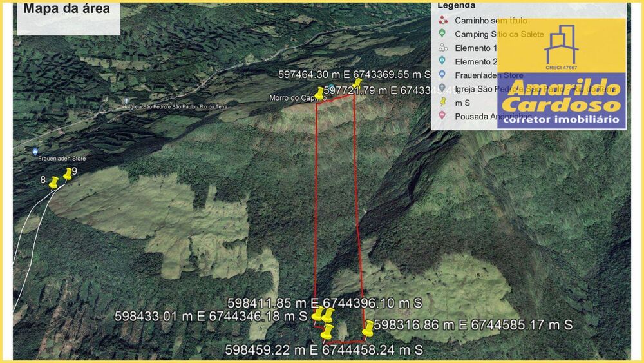Click 'Camping Sítio da Salete' legend text
Image resolution: width=644 pixels, height=363 pixels.
499,34
